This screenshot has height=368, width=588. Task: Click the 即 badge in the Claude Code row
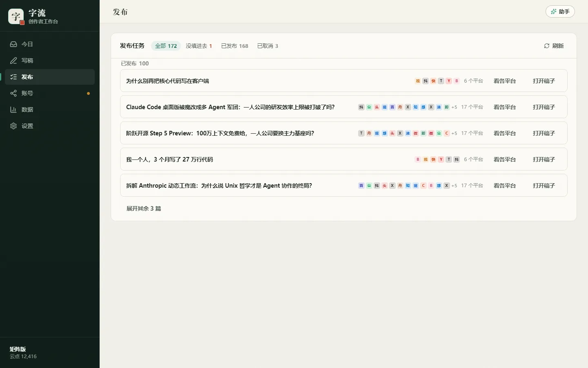[447, 107]
